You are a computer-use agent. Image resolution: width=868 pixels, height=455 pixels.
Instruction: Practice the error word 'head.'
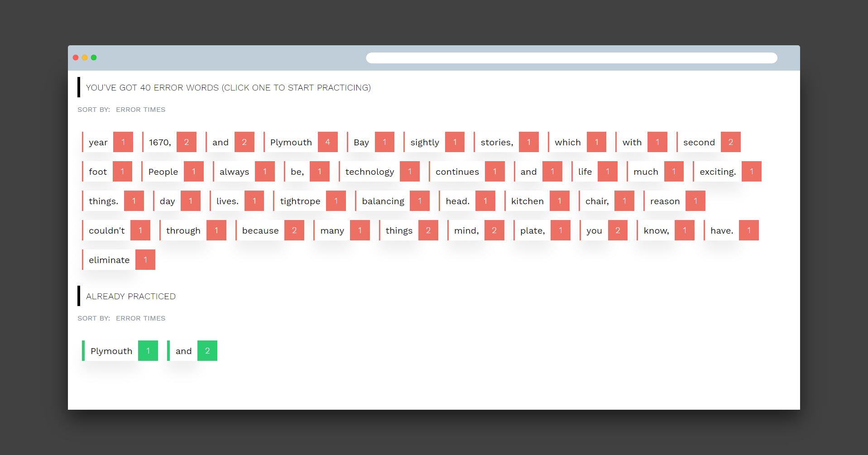coord(467,201)
